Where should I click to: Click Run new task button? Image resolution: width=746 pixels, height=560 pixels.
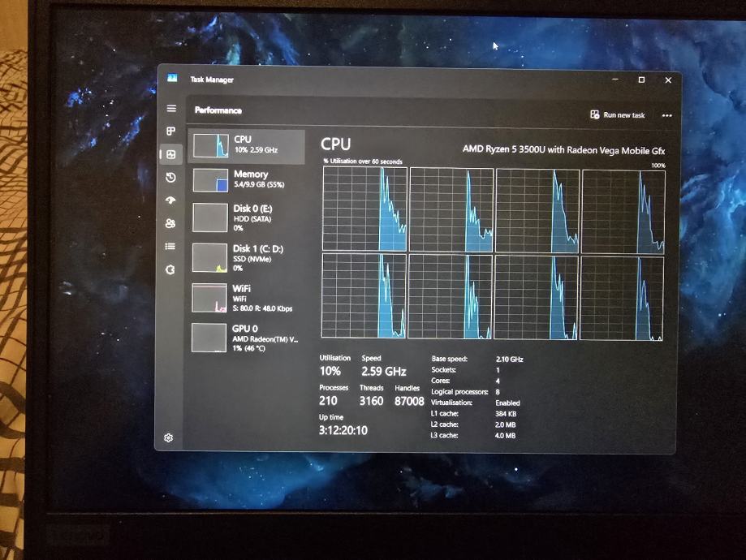(x=617, y=114)
